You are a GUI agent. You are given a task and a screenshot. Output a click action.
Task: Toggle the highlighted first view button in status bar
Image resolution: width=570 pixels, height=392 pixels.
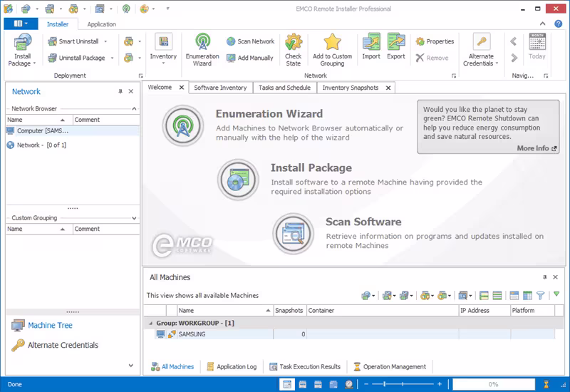coord(287,384)
